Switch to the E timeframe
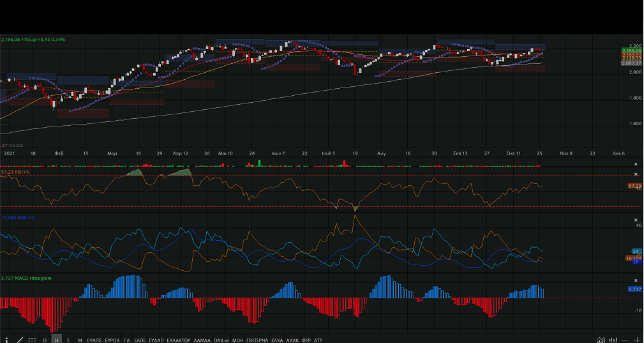Viewport: 644px width, 343px height. (x=68, y=340)
